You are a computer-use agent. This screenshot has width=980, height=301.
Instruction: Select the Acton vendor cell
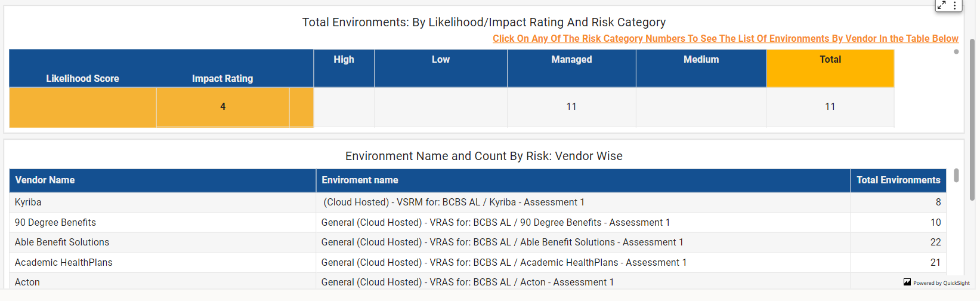[163, 282]
